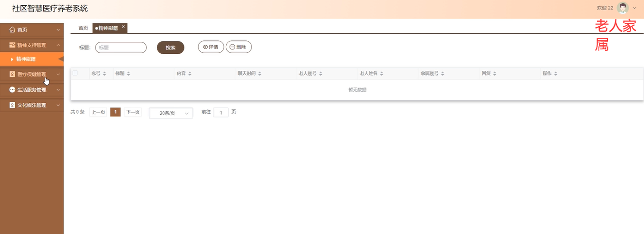Screen dimensions: 644x234
Task: Click the 前往 page number input box
Action: [x=221, y=113]
